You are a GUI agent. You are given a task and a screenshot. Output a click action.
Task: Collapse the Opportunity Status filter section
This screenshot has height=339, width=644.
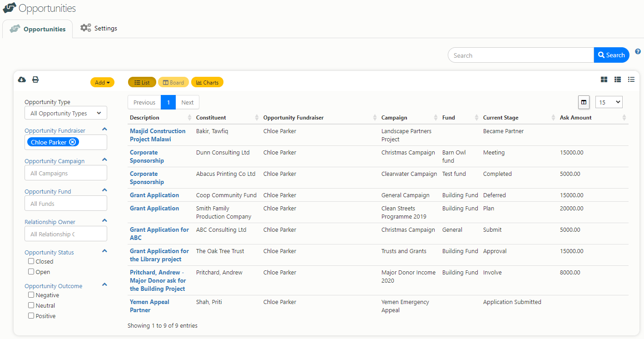click(104, 251)
